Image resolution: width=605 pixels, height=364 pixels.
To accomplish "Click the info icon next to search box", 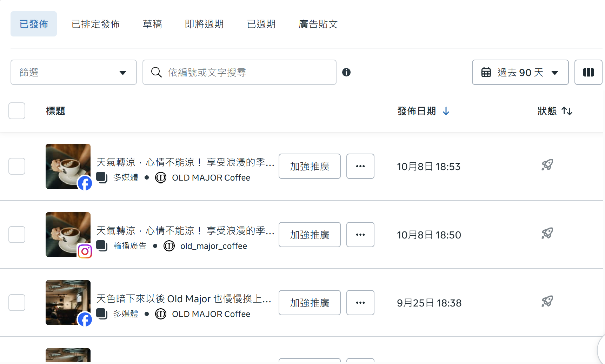I will point(346,72).
